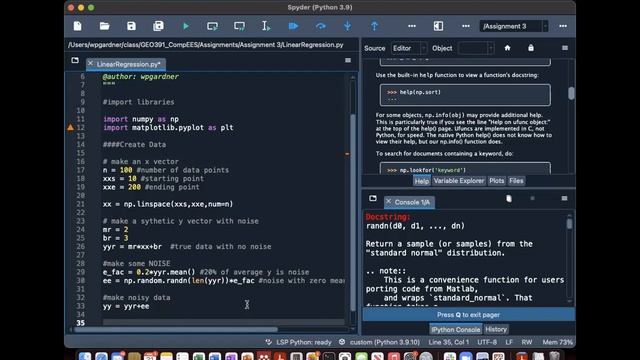
Task: Maximize current pane icon
Action: tap(438, 26)
